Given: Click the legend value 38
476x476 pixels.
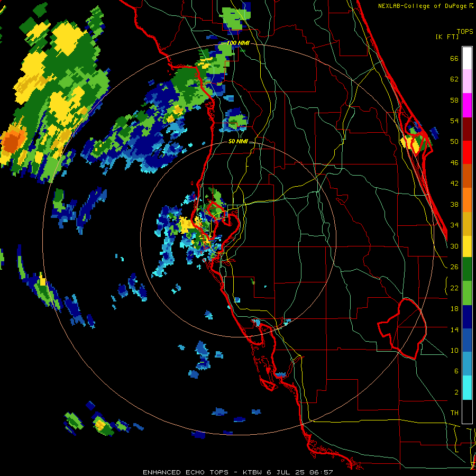Looking at the screenshot, I should click(x=454, y=204).
